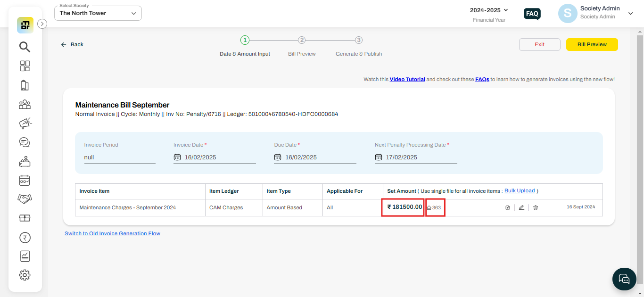Open the chat support bubble
Viewport: 644px width, 297px height.
(624, 279)
